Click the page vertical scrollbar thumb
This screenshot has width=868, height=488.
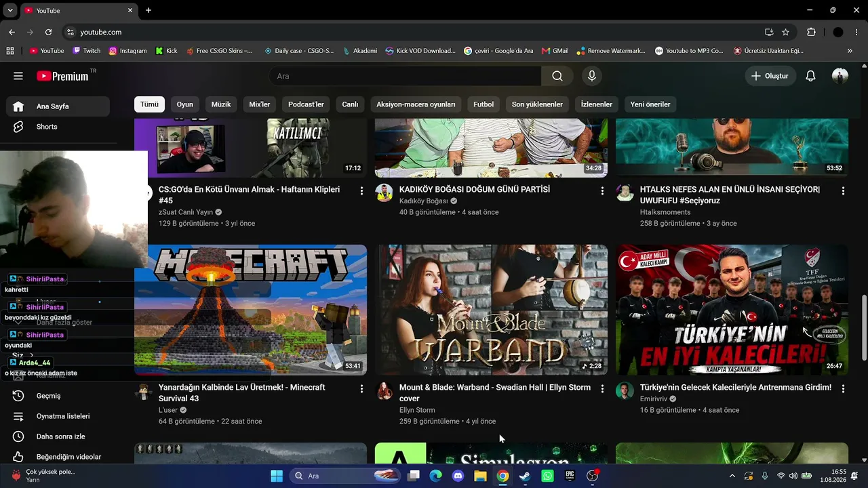click(x=864, y=327)
